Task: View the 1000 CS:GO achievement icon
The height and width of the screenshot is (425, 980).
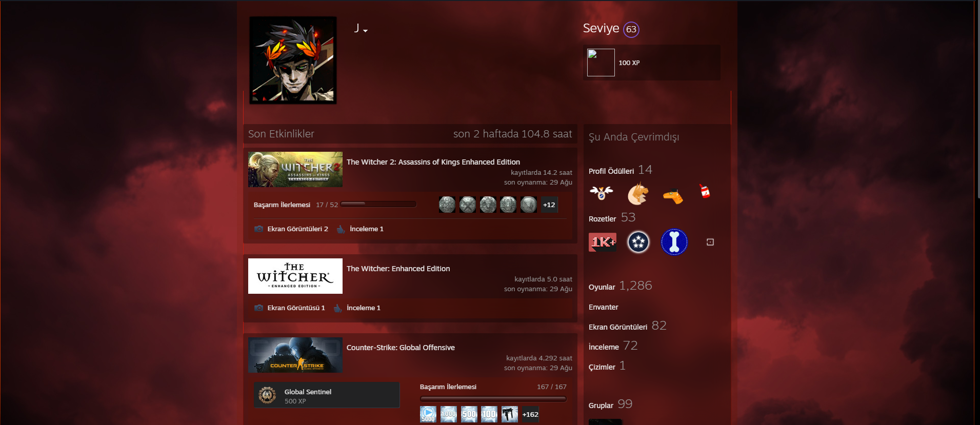Action: (x=449, y=414)
